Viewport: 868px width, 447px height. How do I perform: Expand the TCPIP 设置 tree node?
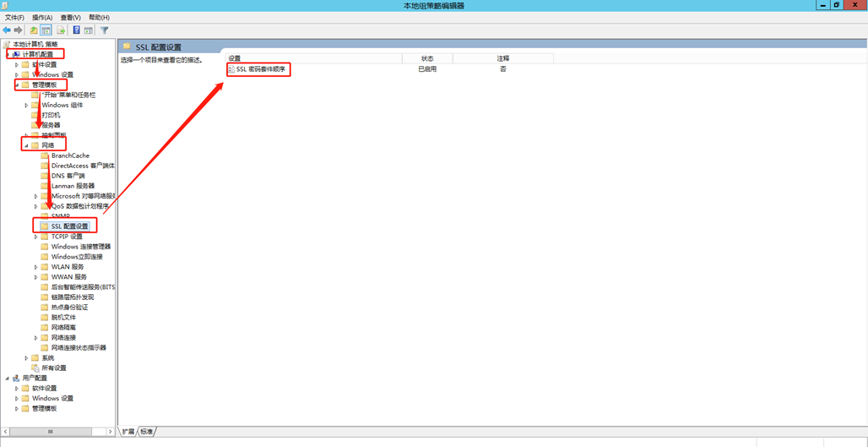click(x=36, y=237)
